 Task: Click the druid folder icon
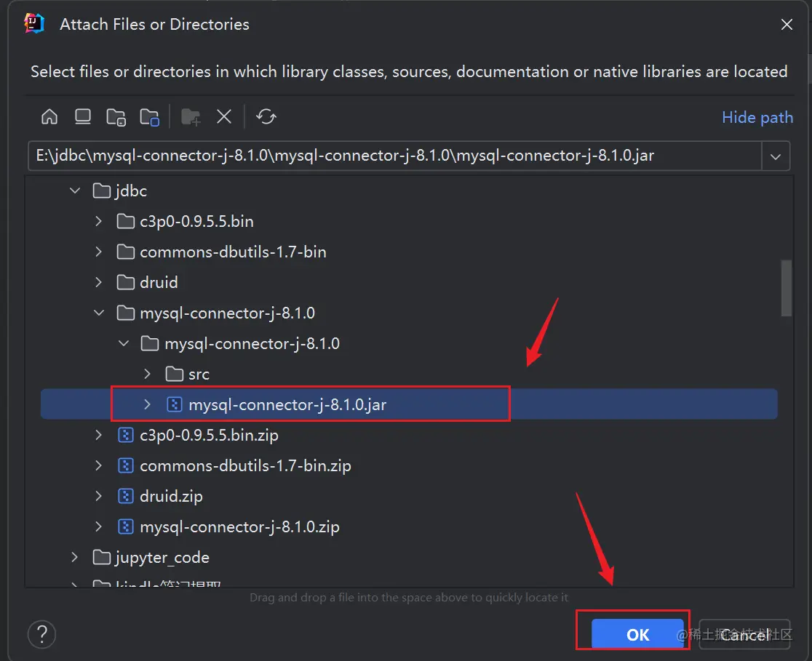pos(126,282)
